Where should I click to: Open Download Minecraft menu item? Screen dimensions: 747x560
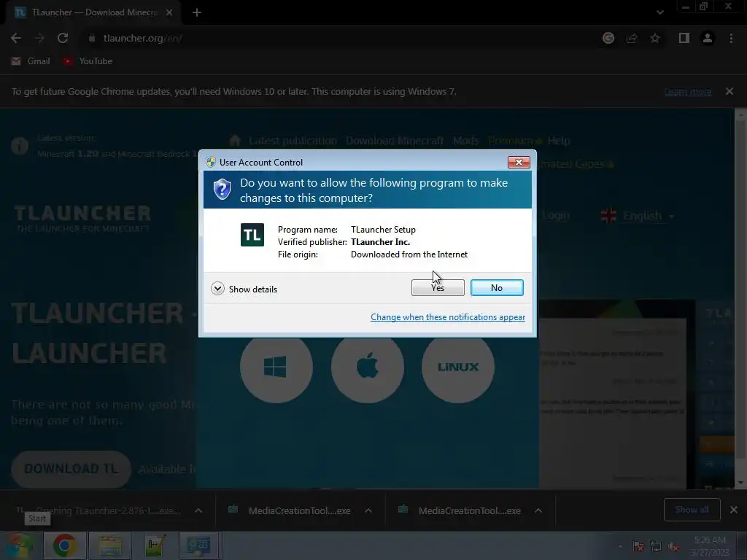[x=395, y=141]
